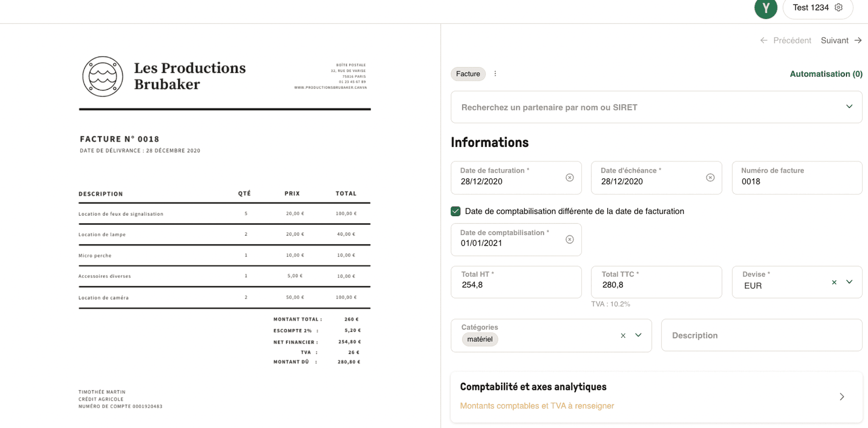868x428 pixels.
Task: Clear the Date de facturation field
Action: (x=569, y=177)
